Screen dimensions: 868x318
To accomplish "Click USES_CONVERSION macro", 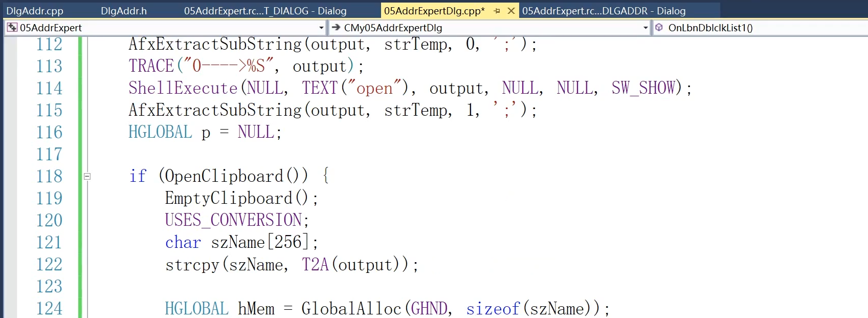I will click(x=233, y=220).
